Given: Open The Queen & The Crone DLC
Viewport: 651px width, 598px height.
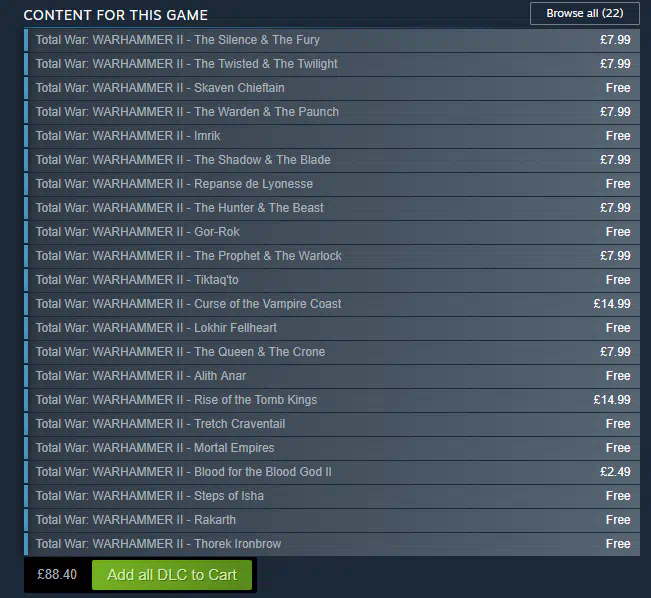Looking at the screenshot, I should pos(332,352).
